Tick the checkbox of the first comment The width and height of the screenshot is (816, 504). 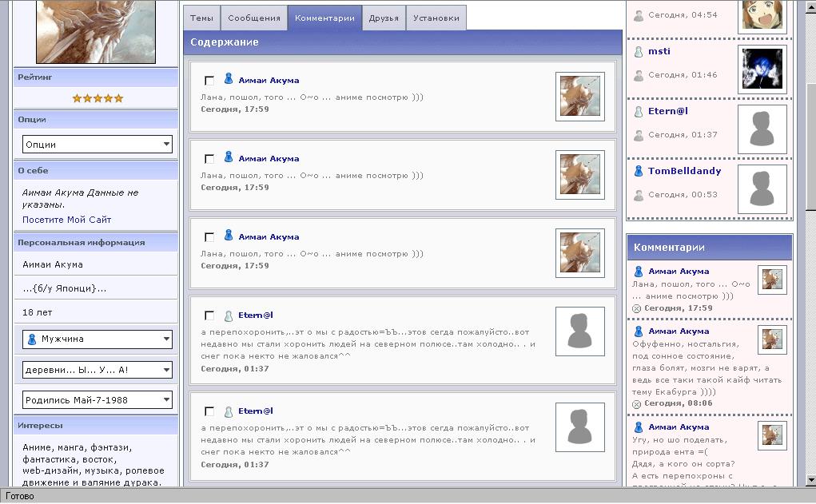point(209,81)
